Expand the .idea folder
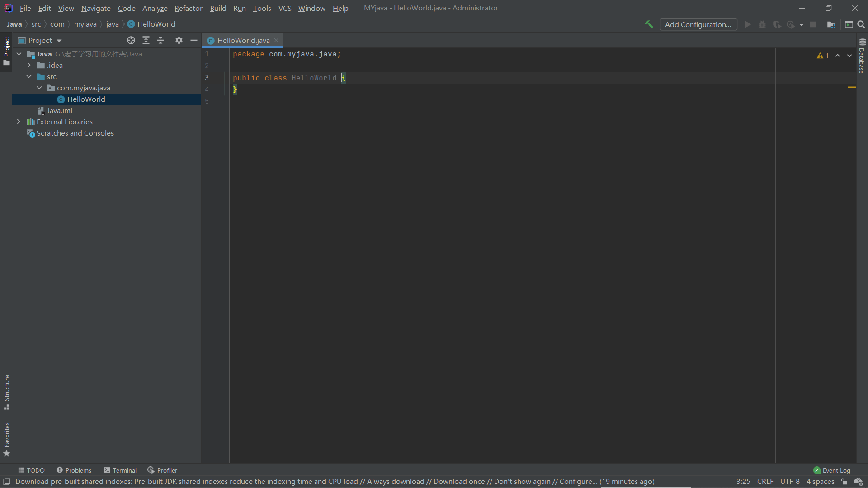868x488 pixels. pos(29,65)
